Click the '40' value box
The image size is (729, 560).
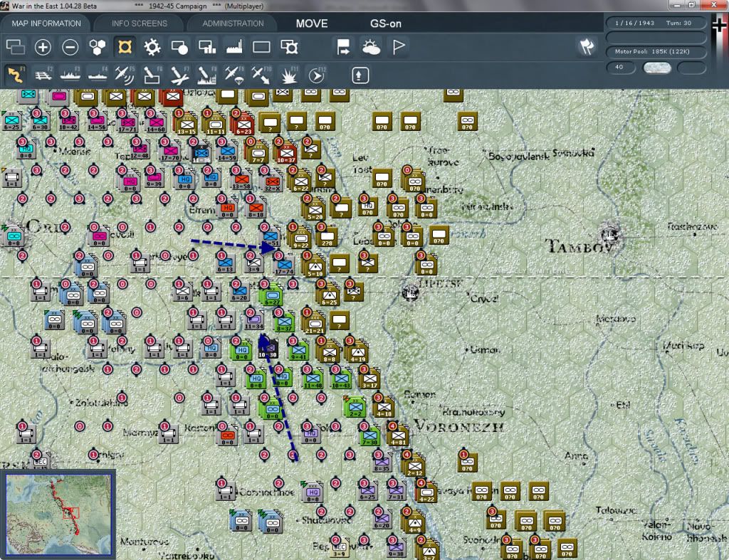point(621,68)
